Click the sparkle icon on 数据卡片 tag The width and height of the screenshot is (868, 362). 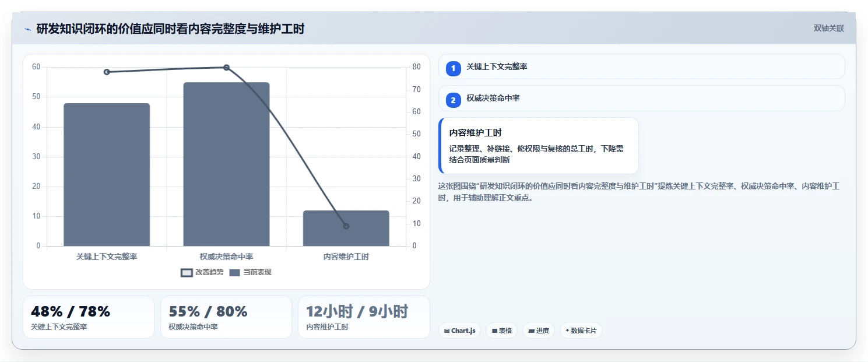point(567,331)
